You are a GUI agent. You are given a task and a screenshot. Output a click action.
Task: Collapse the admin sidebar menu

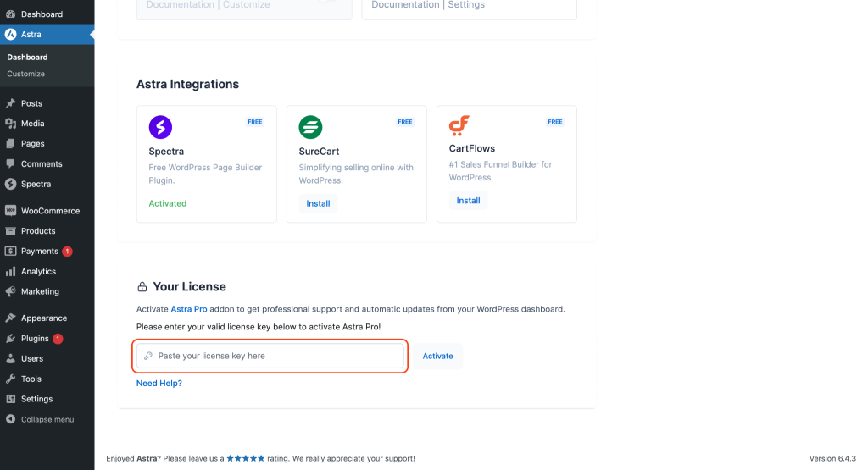pyautogui.click(x=47, y=419)
